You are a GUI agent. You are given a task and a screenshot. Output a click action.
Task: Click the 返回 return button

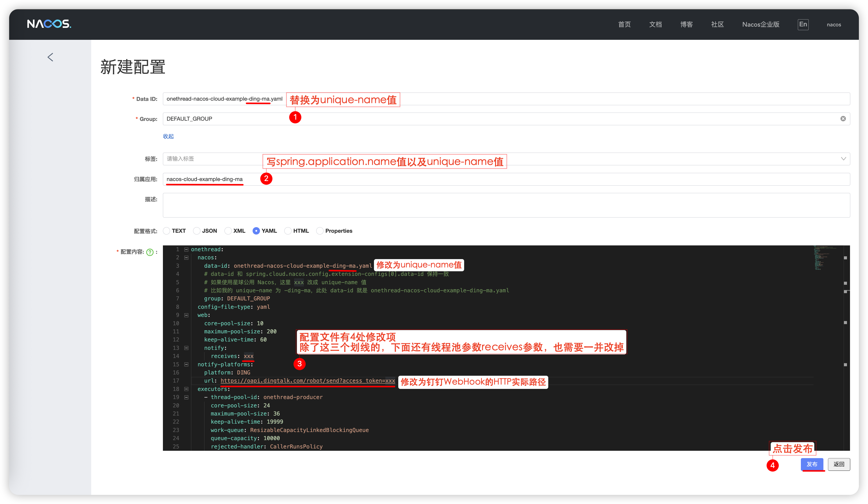(839, 464)
